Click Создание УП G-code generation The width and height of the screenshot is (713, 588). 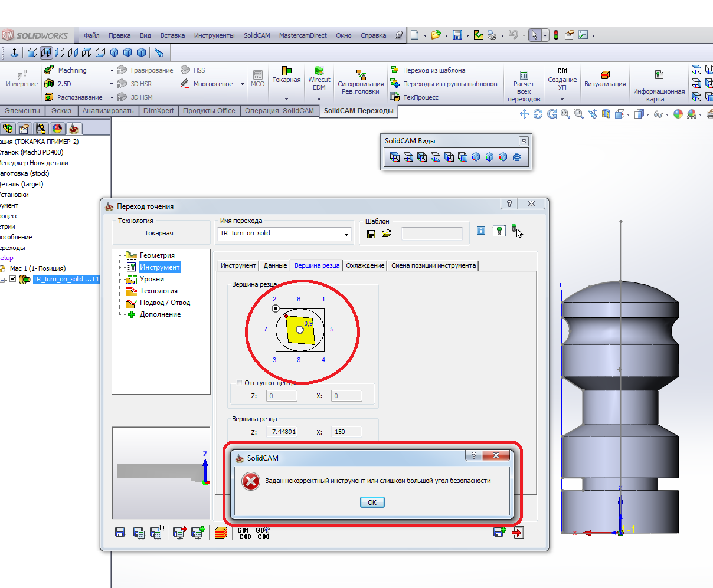point(562,78)
